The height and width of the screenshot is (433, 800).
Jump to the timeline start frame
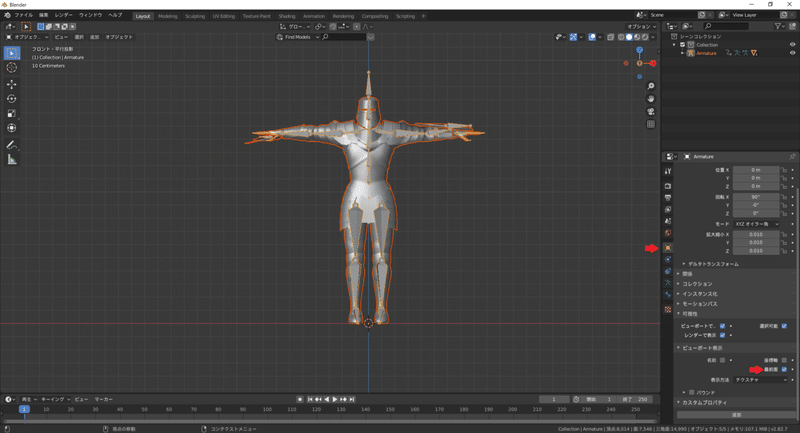point(310,399)
